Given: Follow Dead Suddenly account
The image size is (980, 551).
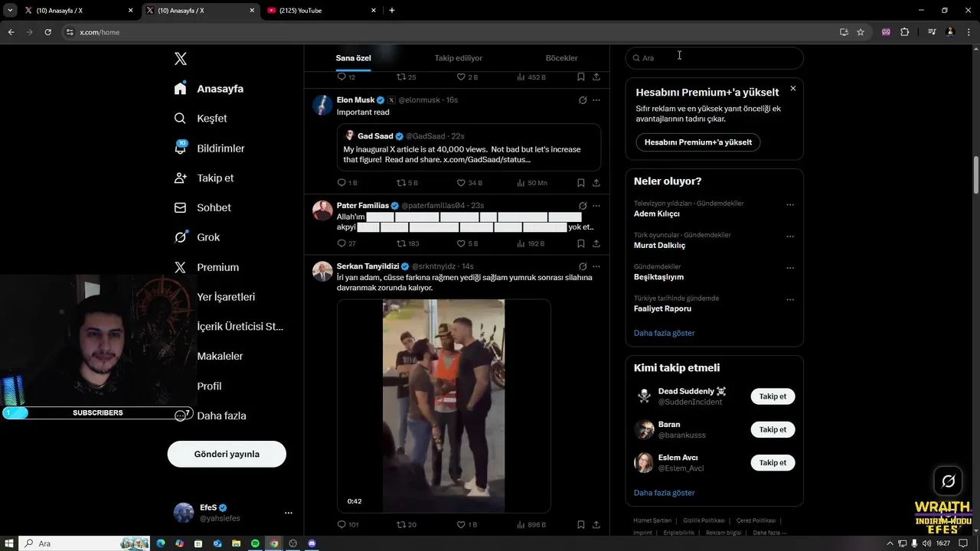Looking at the screenshot, I should tap(773, 396).
